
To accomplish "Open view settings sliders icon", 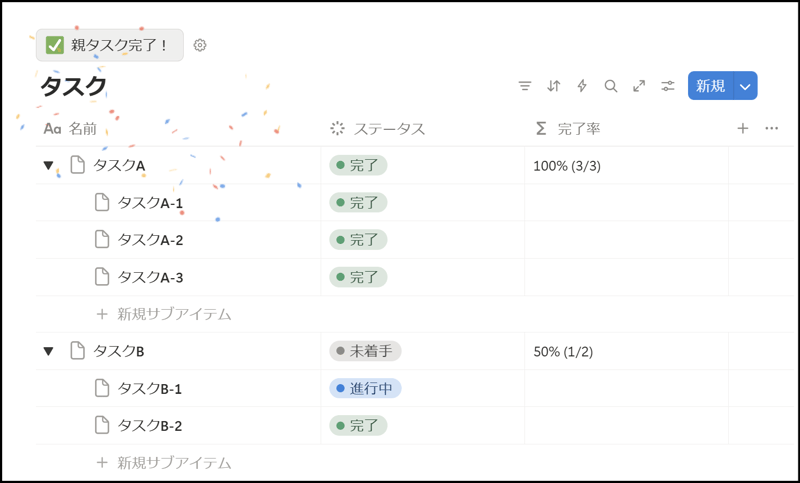I will pos(668,86).
